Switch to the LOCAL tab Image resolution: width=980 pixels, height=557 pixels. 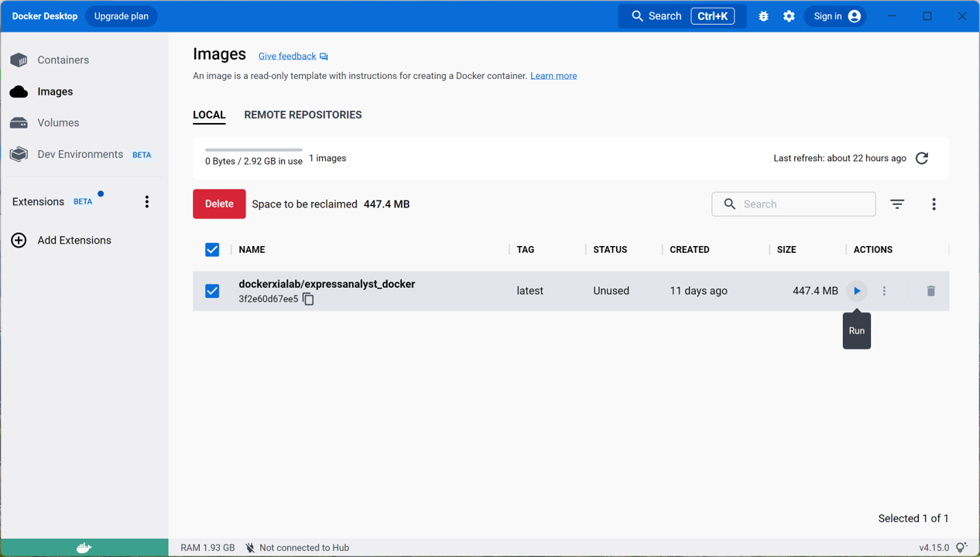(209, 115)
